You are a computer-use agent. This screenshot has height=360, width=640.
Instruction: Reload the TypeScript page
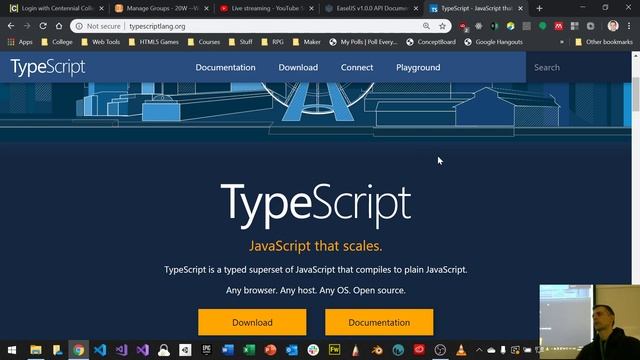coord(43,26)
